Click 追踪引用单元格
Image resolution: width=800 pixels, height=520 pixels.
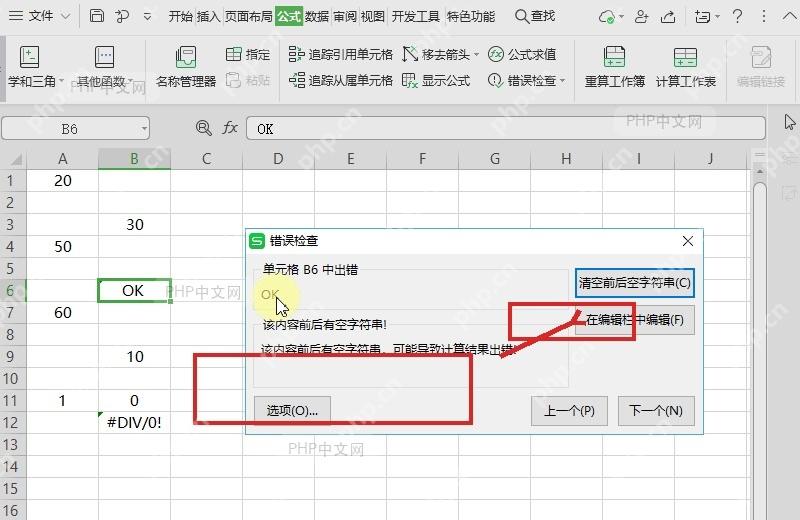point(341,54)
